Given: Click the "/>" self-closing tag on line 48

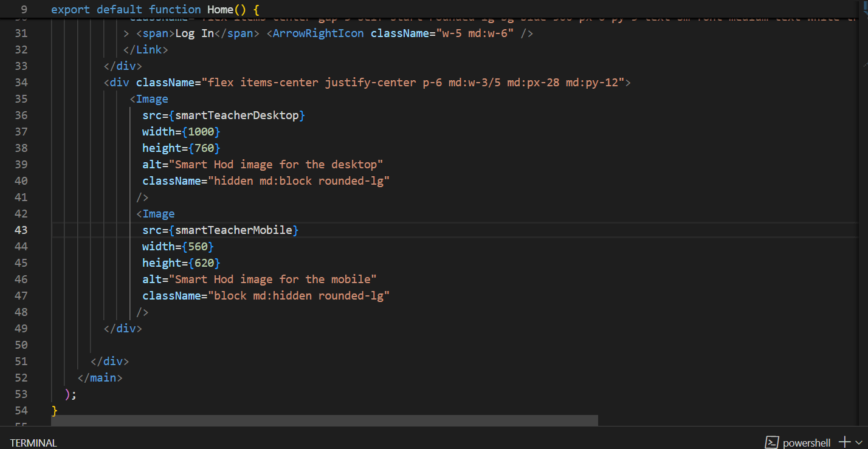Looking at the screenshot, I should point(142,312).
